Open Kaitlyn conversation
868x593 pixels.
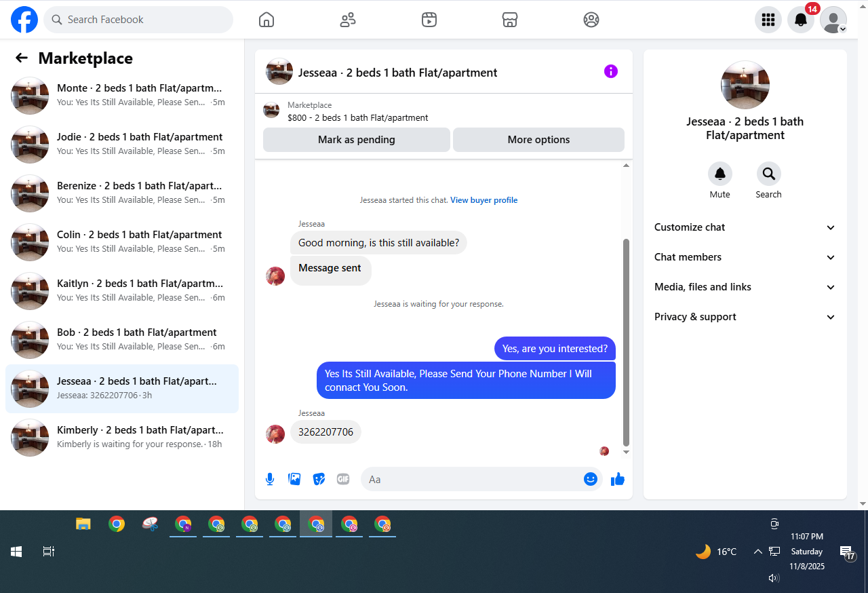[122, 291]
